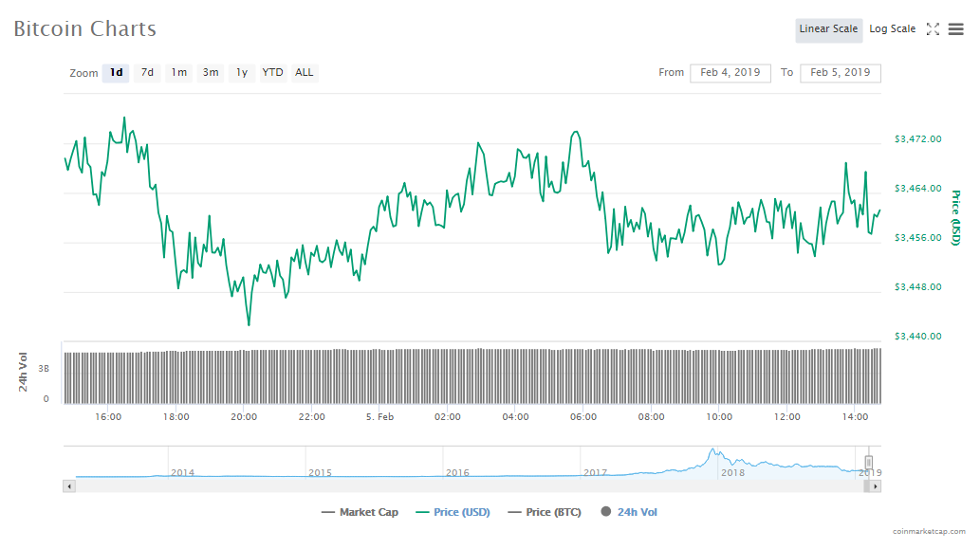980x549 pixels.
Task: Click the left scroll arrow in navigator
Action: tap(68, 486)
